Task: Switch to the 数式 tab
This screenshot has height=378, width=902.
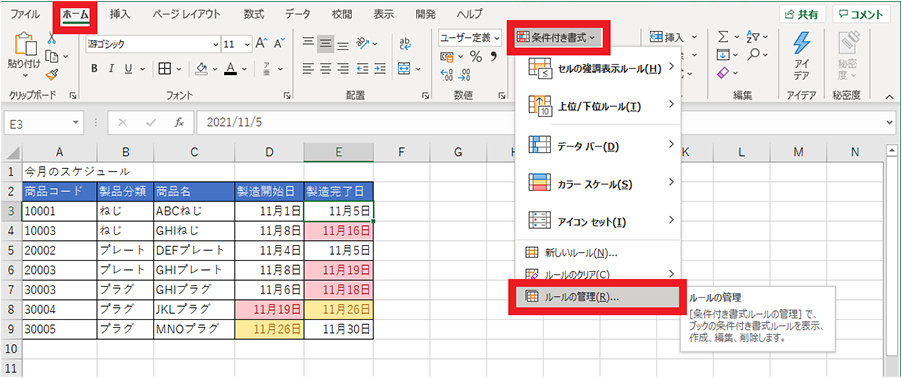Action: click(254, 14)
